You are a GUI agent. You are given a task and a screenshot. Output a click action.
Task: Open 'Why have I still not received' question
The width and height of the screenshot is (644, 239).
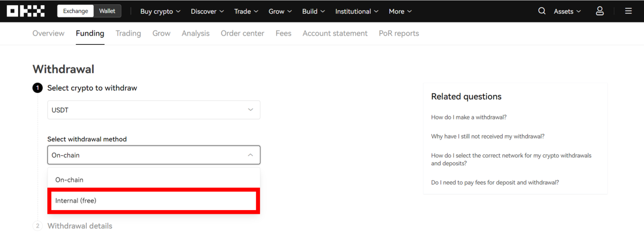[488, 137]
